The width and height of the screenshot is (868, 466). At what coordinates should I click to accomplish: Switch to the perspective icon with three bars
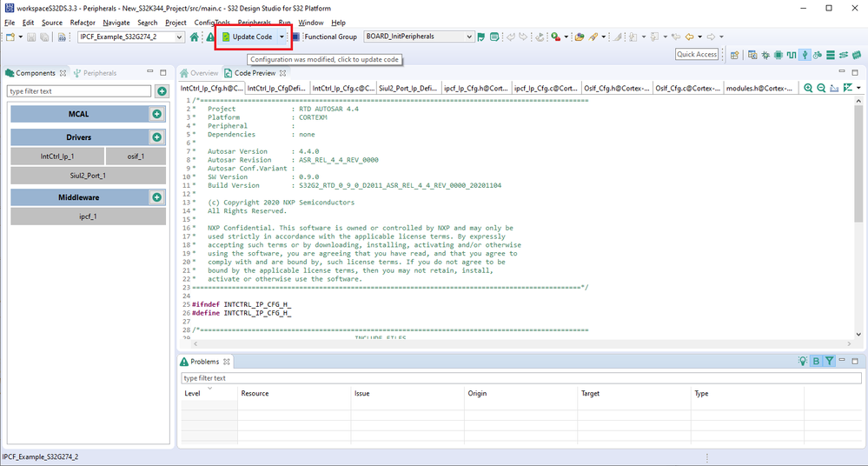[x=831, y=55]
